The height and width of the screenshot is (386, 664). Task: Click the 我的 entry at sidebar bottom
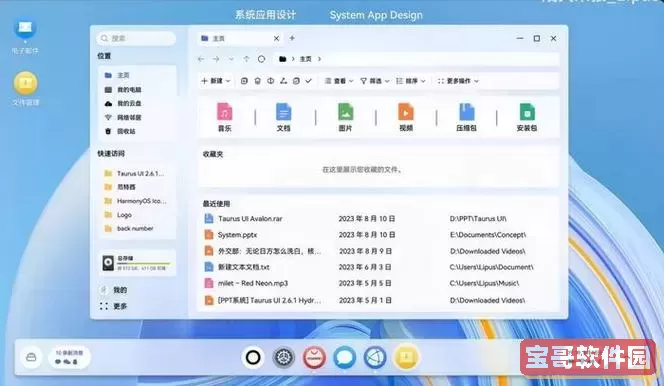pyautogui.click(x=114, y=290)
